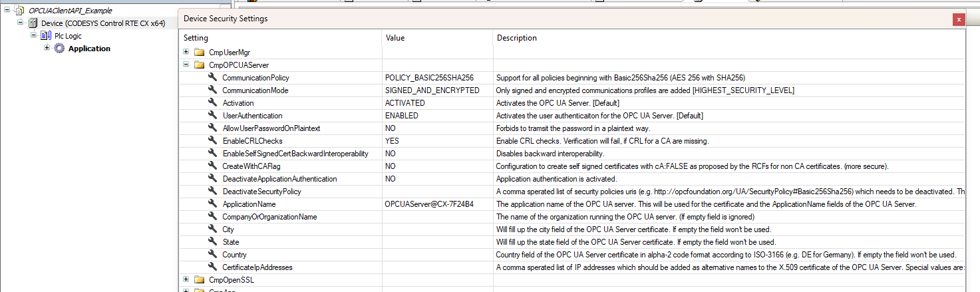Click the wrench icon beside CertificateIpAddresses

[x=213, y=267]
